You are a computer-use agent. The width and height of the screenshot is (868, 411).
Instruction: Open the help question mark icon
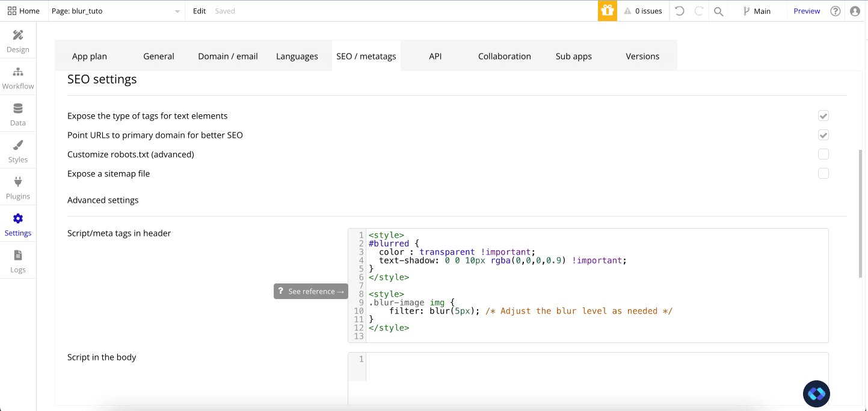(836, 11)
